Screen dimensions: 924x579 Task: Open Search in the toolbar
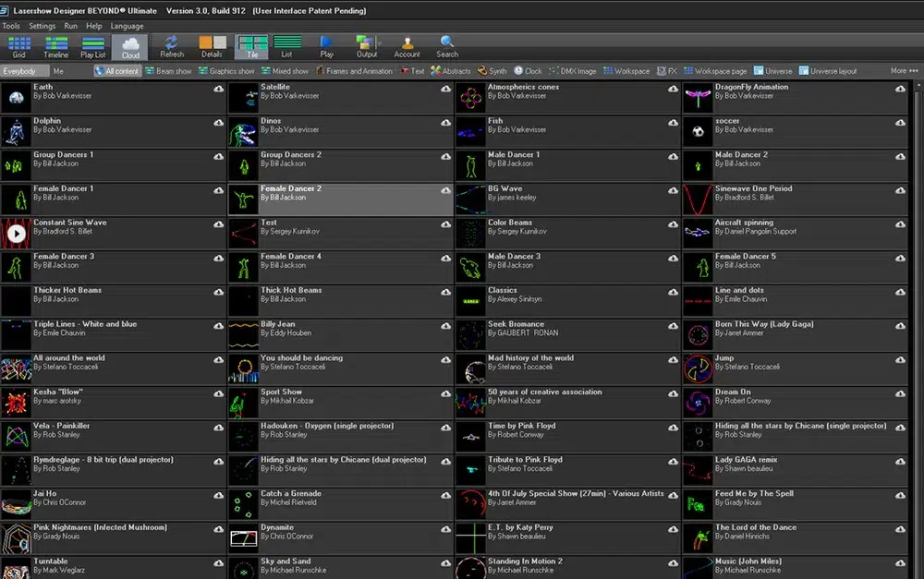447,46
